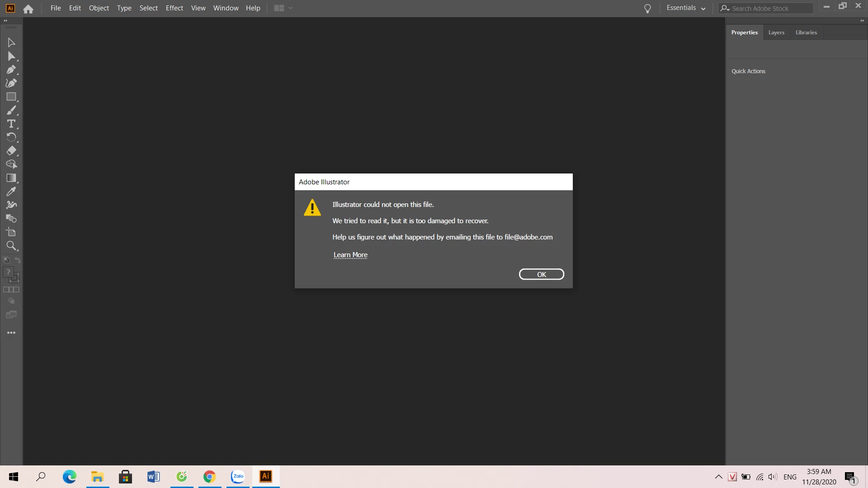Click OK to dismiss the error dialog
868x488 pixels.
pyautogui.click(x=541, y=274)
